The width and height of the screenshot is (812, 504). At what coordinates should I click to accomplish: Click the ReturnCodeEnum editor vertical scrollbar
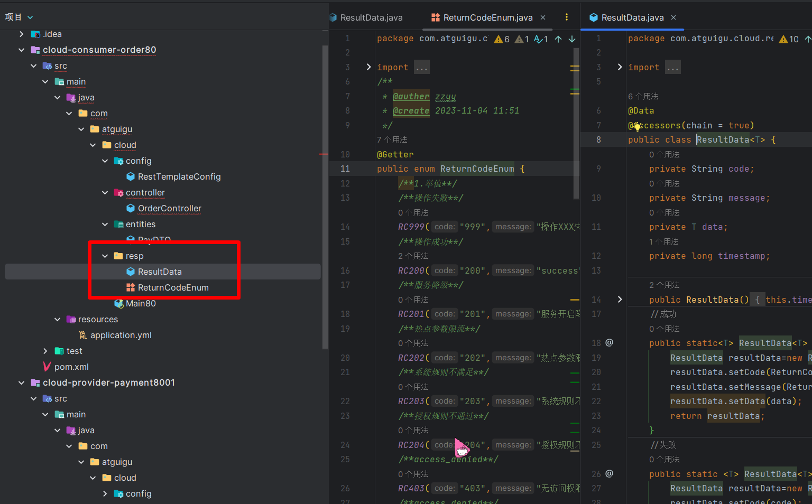point(575,123)
